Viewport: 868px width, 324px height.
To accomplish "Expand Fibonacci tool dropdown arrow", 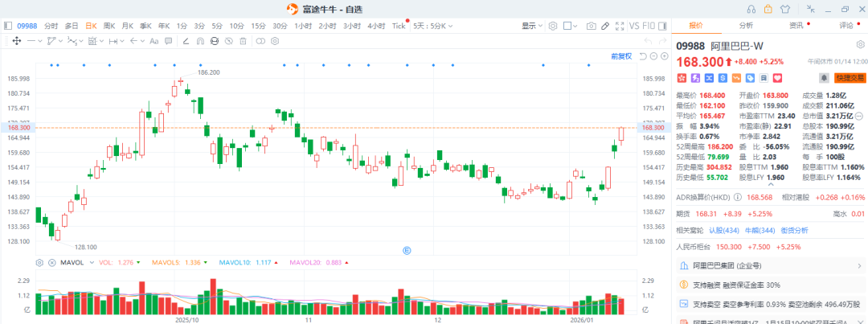I will pyautogui.click(x=101, y=41).
